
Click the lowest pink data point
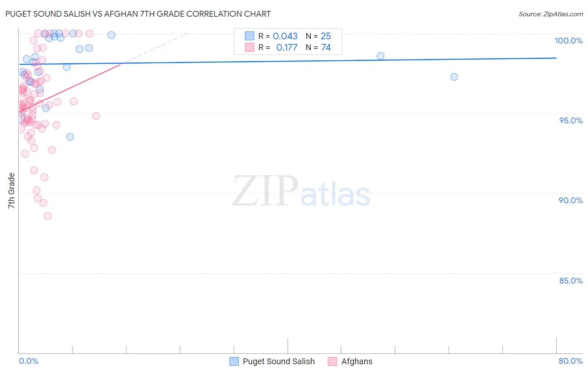click(48, 216)
